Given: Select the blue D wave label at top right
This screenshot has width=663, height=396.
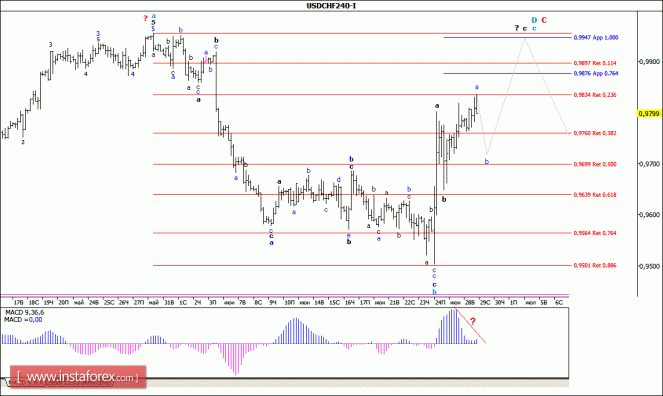Looking at the screenshot, I should coord(534,20).
